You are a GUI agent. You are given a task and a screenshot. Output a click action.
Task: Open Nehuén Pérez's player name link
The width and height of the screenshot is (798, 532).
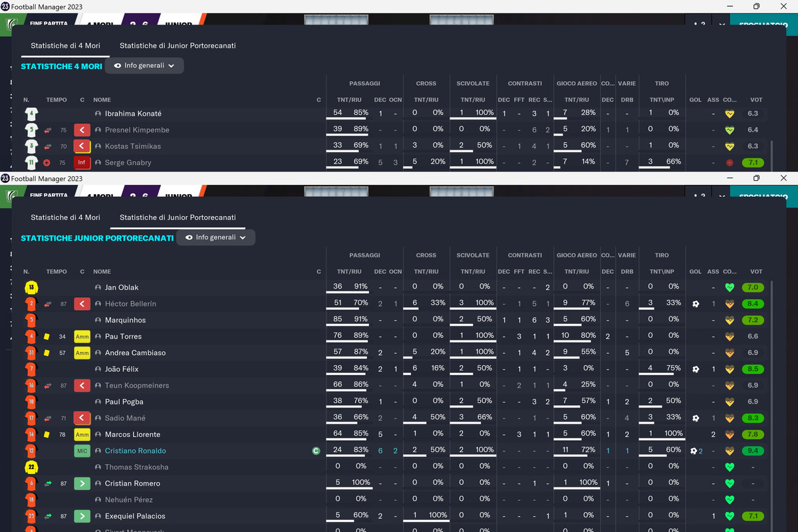[129, 500]
